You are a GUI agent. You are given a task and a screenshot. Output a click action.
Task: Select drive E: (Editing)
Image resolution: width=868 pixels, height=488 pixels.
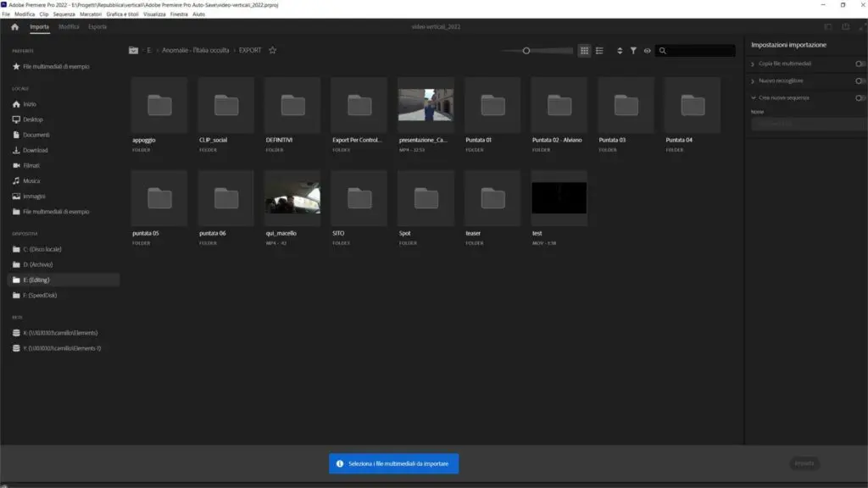[64, 280]
